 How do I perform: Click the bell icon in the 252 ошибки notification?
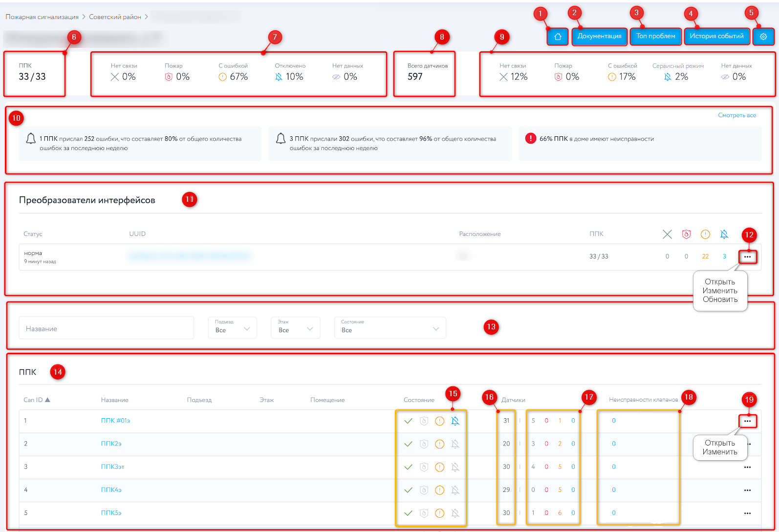click(31, 139)
